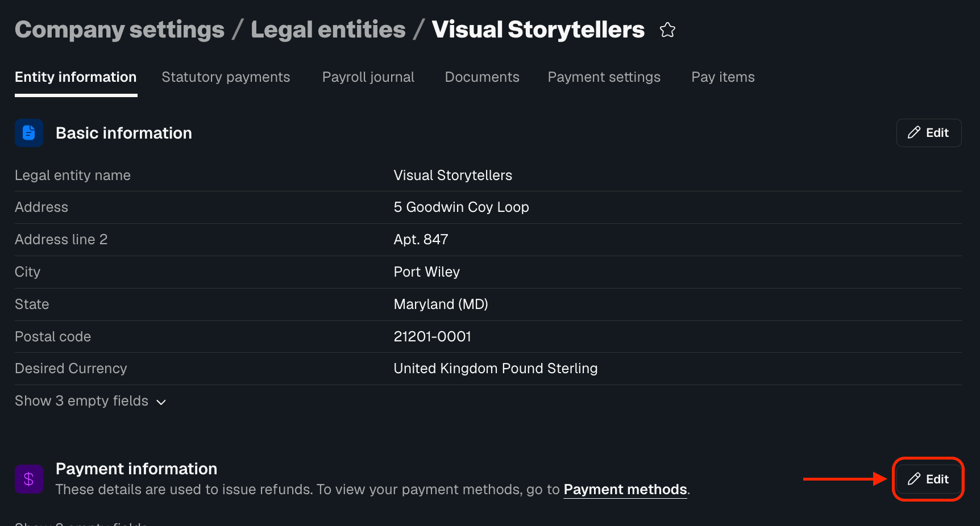
Task: Click the Basic information heading
Action: pyautogui.click(x=124, y=133)
